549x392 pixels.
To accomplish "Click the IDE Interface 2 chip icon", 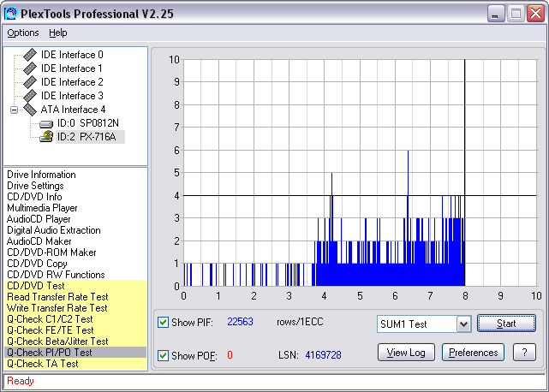I will (30, 82).
